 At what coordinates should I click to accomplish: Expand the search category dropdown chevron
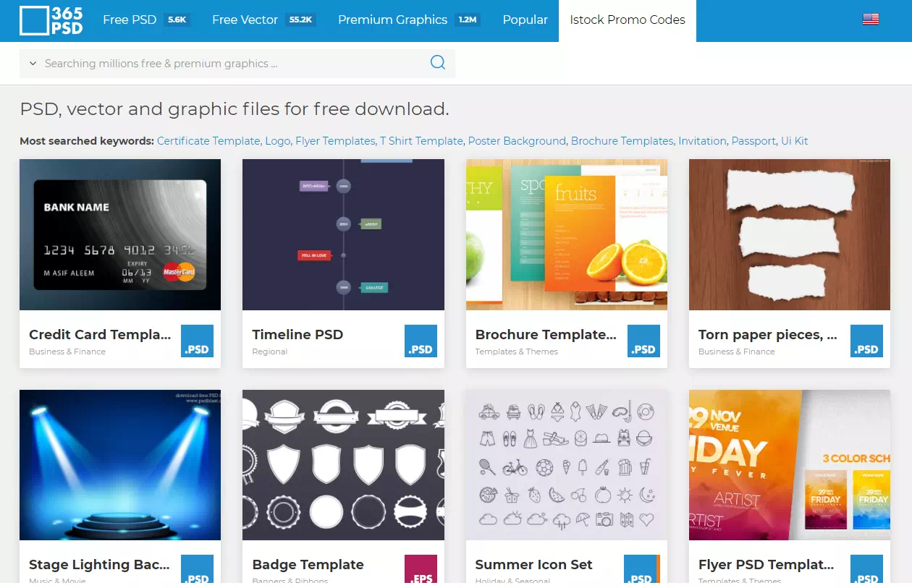(x=33, y=64)
